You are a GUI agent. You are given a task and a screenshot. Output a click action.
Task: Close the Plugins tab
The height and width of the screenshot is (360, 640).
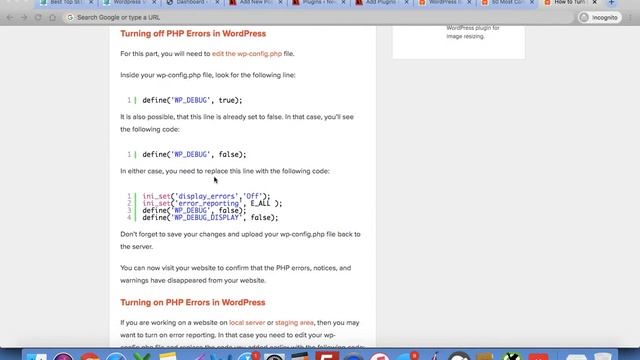[343, 3]
